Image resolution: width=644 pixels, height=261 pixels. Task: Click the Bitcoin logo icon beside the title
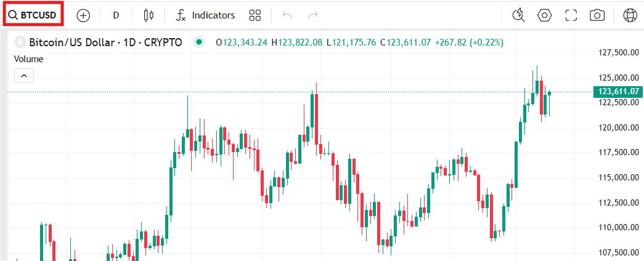pos(20,42)
